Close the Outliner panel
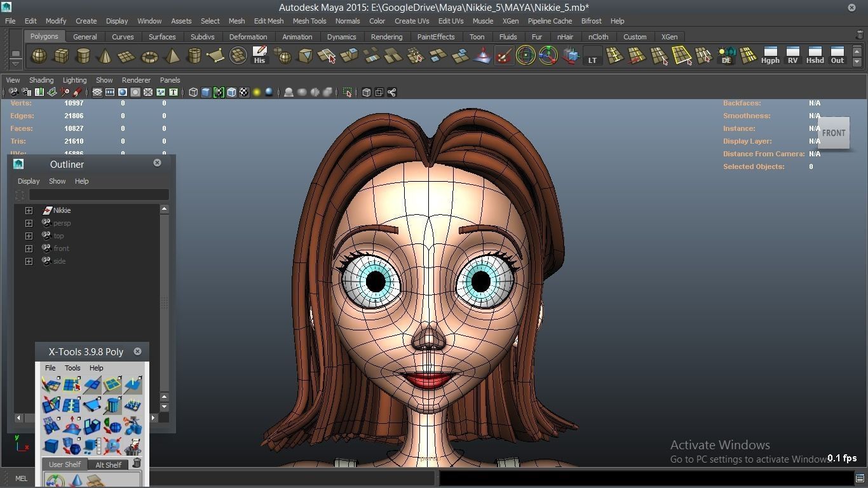The height and width of the screenshot is (488, 868). (157, 163)
